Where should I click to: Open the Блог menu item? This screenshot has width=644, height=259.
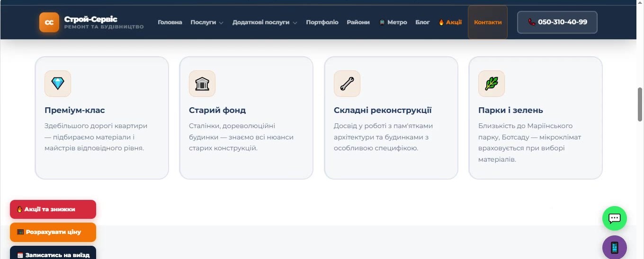coord(422,22)
